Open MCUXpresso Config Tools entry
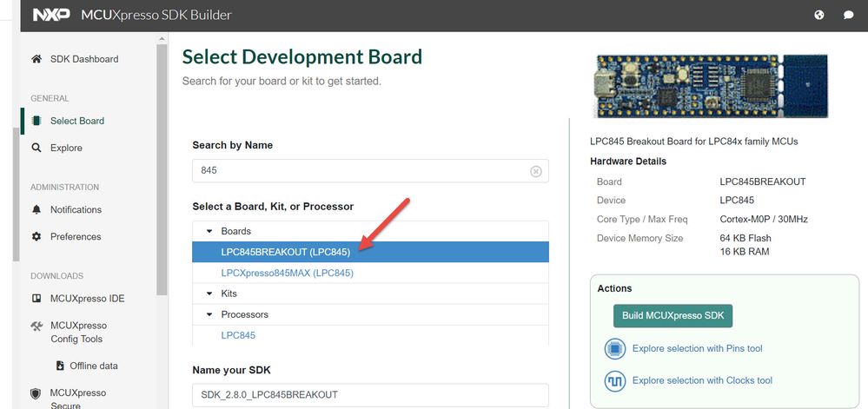 78,332
